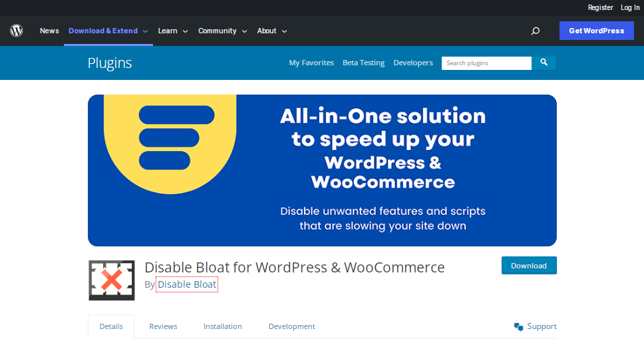Submit plugin search with magnifier button
644x359 pixels.
coord(544,63)
